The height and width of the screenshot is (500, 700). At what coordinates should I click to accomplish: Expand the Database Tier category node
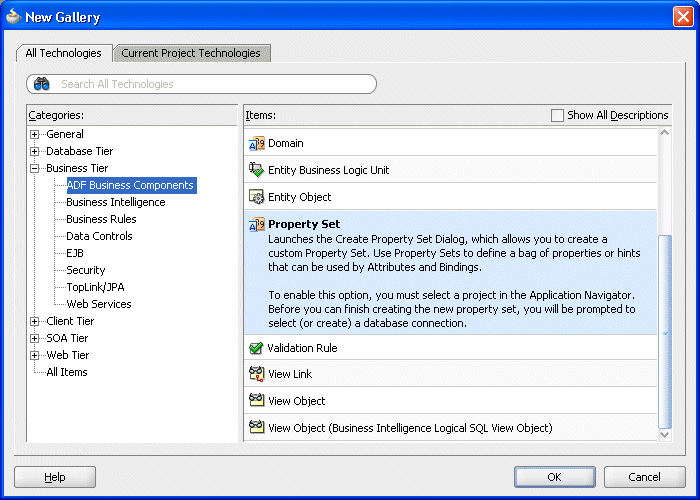(x=35, y=151)
